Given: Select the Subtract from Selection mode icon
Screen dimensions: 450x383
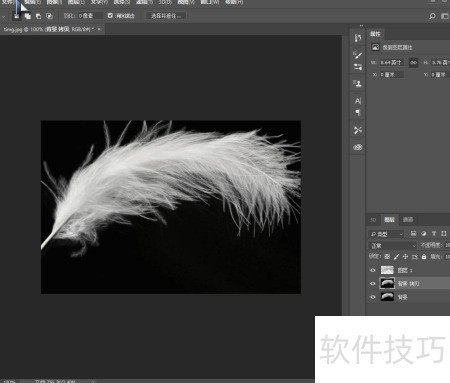Looking at the screenshot, I should 38,16.
